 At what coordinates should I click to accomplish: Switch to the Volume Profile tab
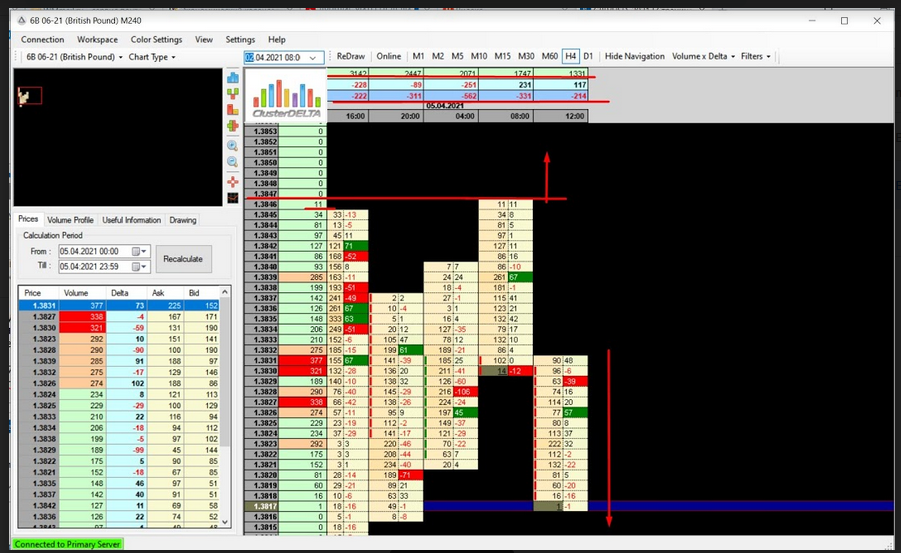(x=70, y=220)
